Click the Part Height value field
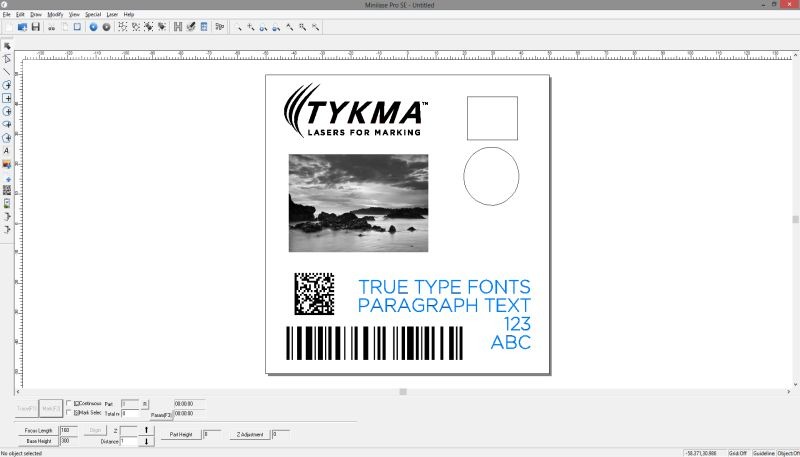 212,435
